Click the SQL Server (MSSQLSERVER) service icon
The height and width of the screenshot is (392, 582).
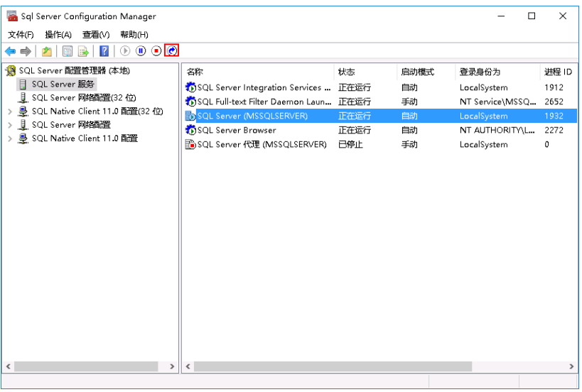pos(190,116)
